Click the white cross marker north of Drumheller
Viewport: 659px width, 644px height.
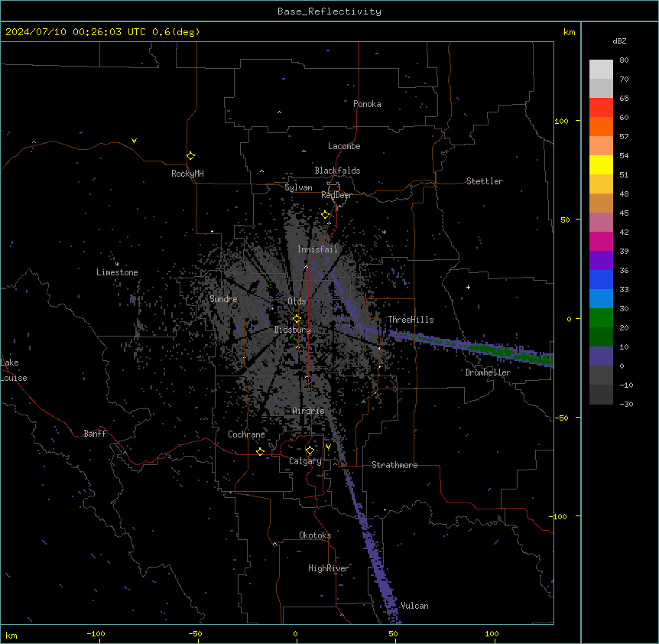pyautogui.click(x=468, y=287)
